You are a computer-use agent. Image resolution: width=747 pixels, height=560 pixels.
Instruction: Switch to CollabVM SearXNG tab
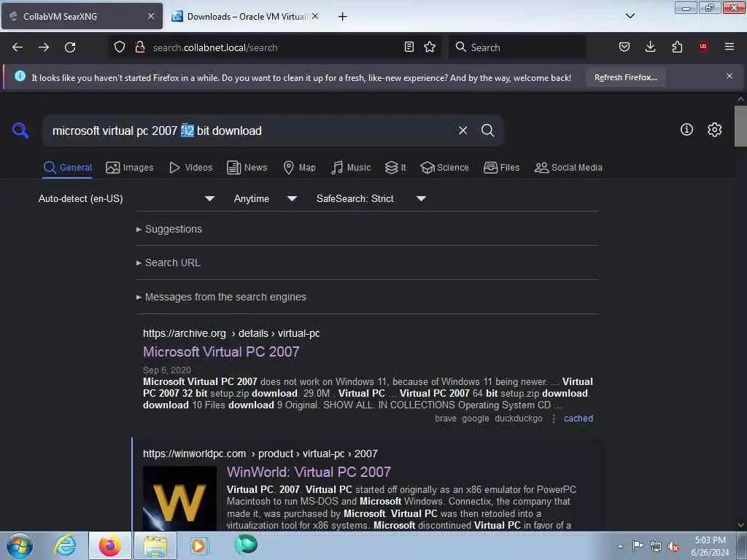[x=82, y=17]
